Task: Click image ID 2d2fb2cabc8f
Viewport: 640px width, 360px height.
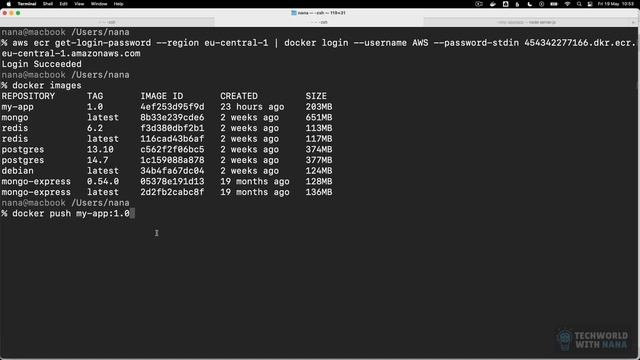Action: point(172,192)
